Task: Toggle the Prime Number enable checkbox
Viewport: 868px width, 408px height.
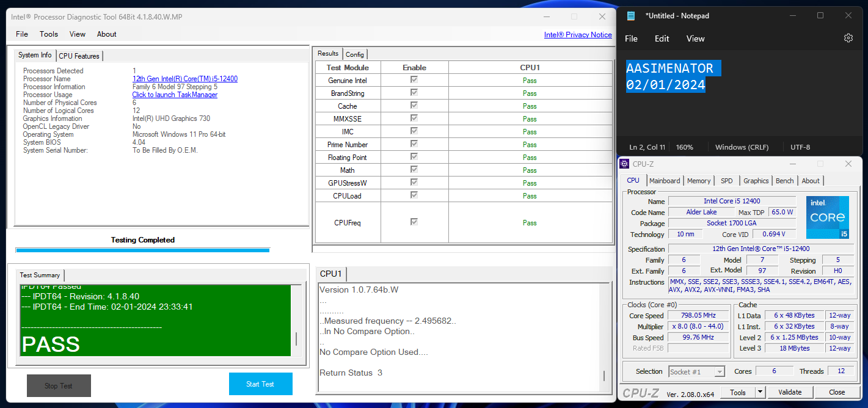Action: (414, 144)
